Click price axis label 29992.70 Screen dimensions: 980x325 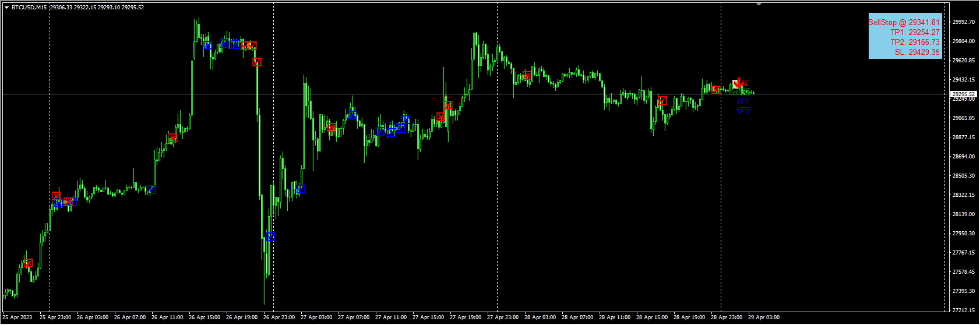[964, 22]
